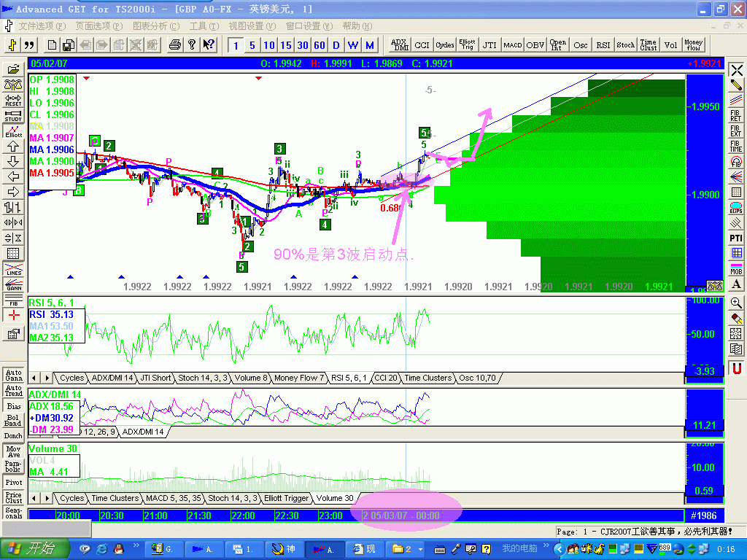Click the MOB make-or-break tool
This screenshot has width=747, height=560.
[736, 268]
